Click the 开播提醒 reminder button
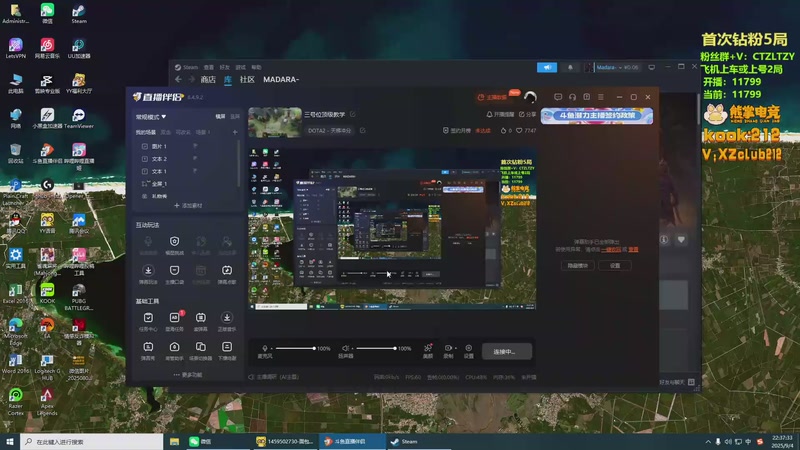Viewport: 800px width, 450px height. (x=500, y=114)
